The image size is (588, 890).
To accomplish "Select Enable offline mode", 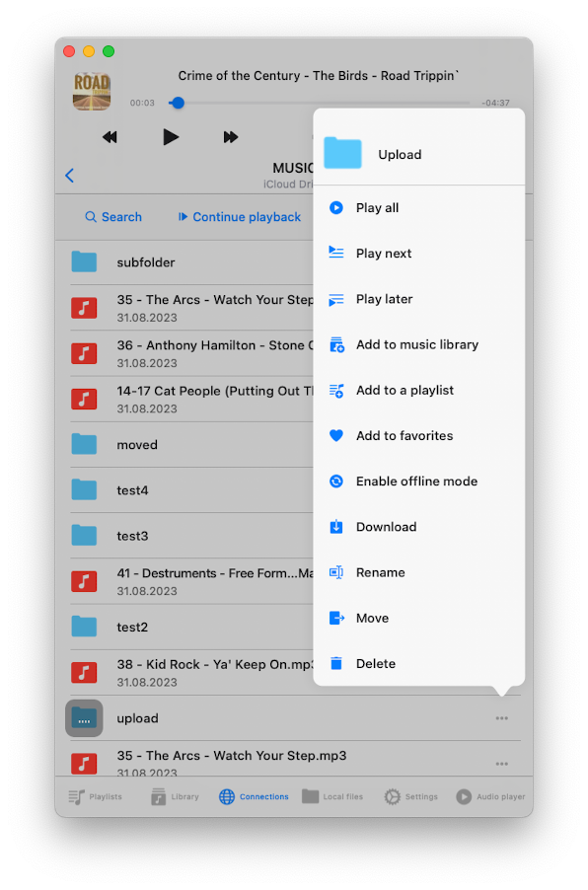I will click(419, 482).
